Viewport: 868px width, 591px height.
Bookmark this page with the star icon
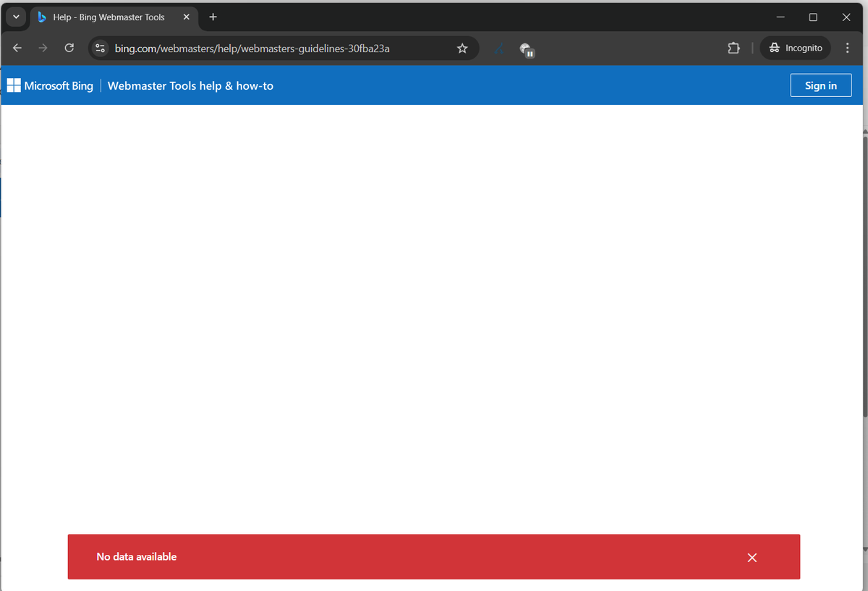pos(462,48)
